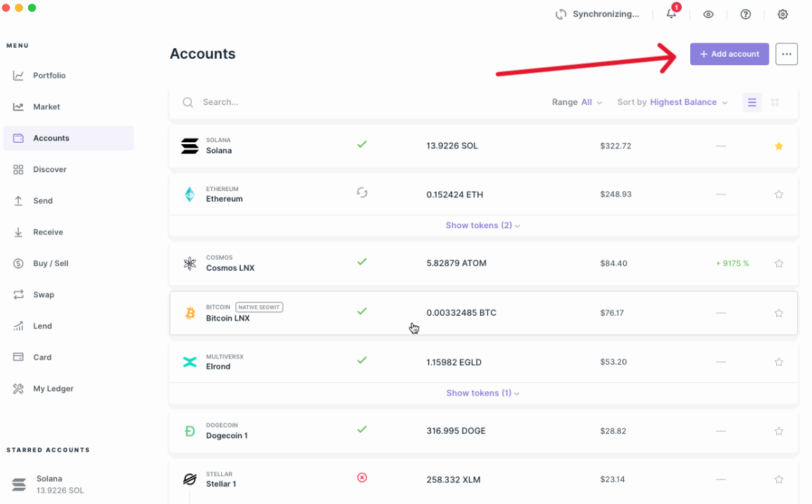Viewport: 812px width, 504px height.
Task: Star the Ethereum account
Action: coord(778,194)
